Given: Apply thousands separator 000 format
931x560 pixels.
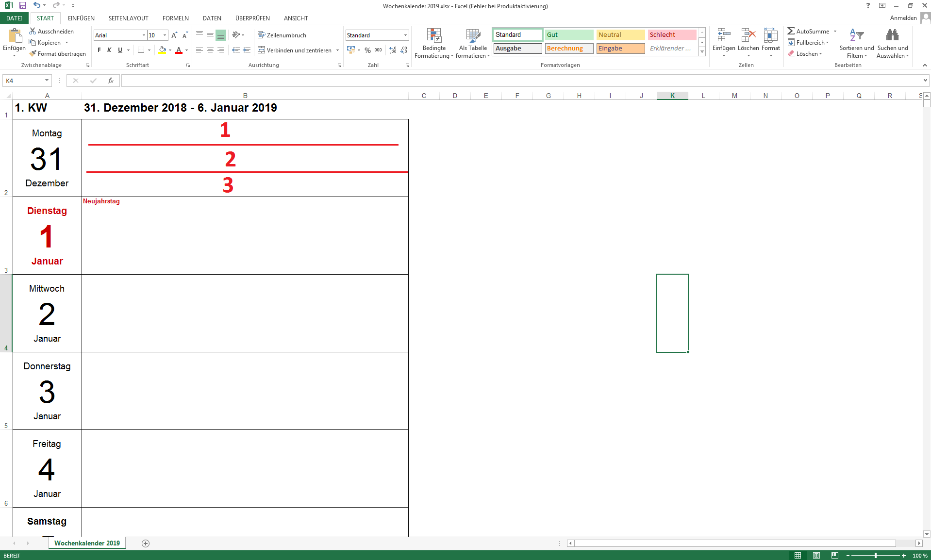Looking at the screenshot, I should tap(378, 50).
